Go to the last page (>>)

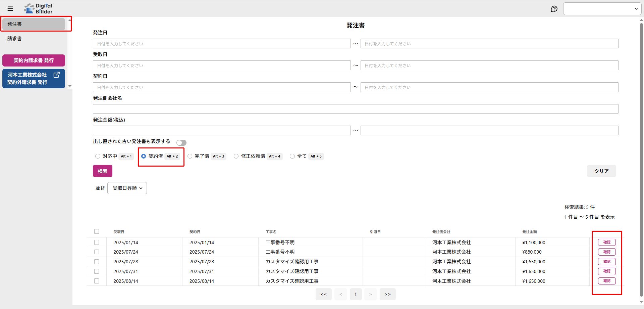[387, 294]
